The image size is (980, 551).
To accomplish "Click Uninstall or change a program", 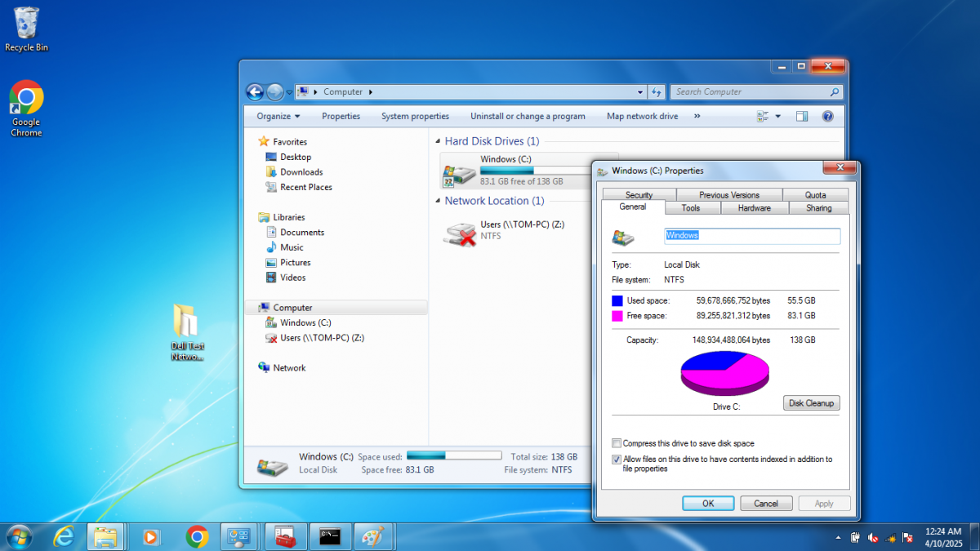I will pos(528,116).
